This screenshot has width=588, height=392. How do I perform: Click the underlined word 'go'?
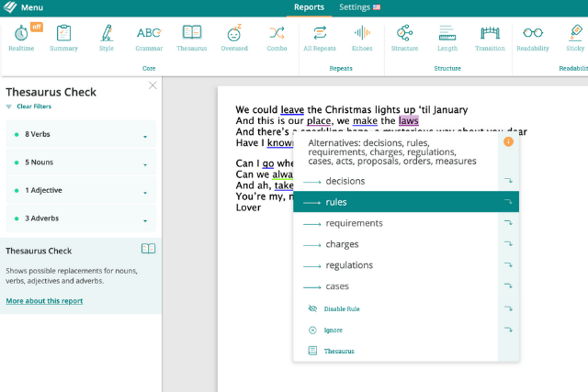pos(268,163)
